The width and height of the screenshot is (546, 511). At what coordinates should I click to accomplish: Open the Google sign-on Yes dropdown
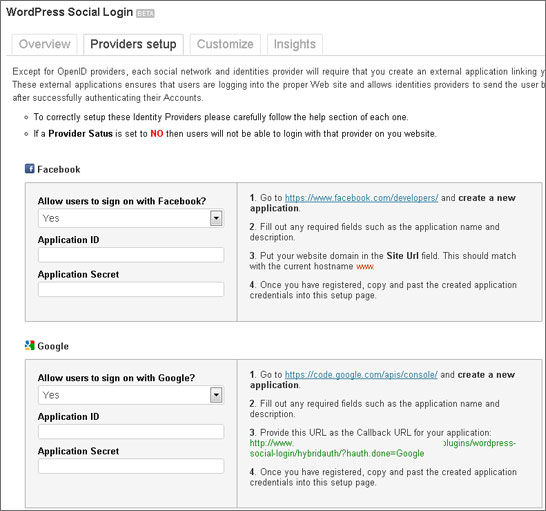tap(131, 395)
